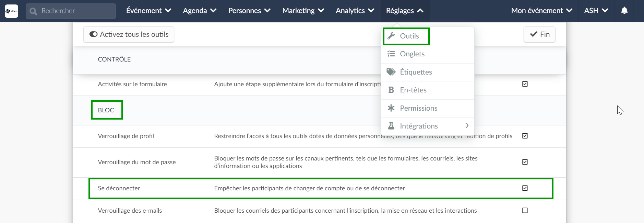Click the wrench icon next to Outils
Image resolution: width=644 pixels, height=223 pixels.
tap(391, 36)
